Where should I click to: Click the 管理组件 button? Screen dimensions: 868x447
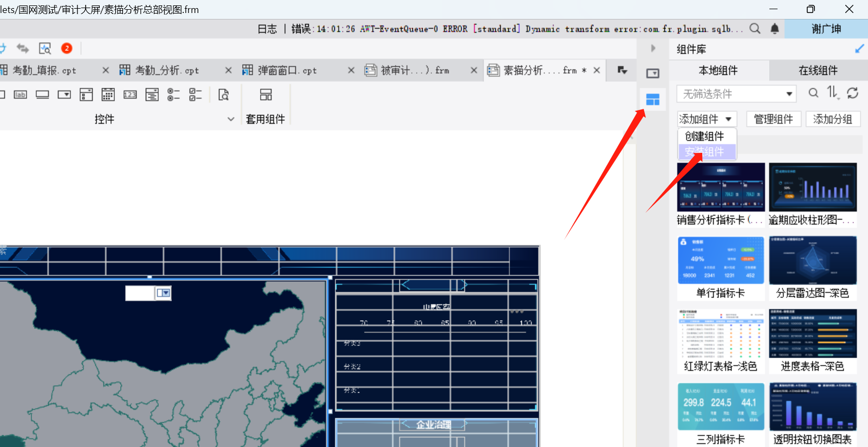[773, 119]
